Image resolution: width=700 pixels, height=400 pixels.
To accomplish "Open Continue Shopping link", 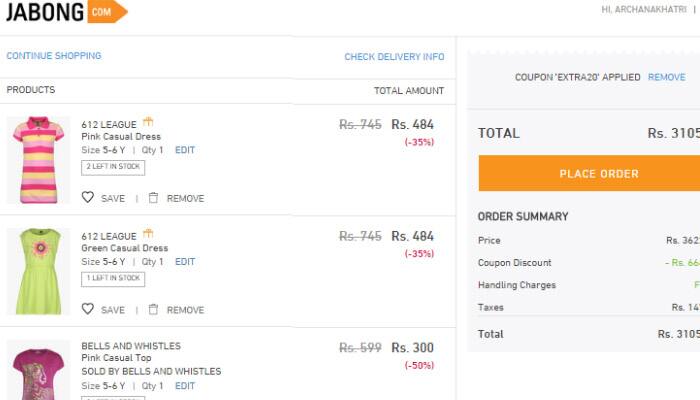I will pyautogui.click(x=54, y=56).
